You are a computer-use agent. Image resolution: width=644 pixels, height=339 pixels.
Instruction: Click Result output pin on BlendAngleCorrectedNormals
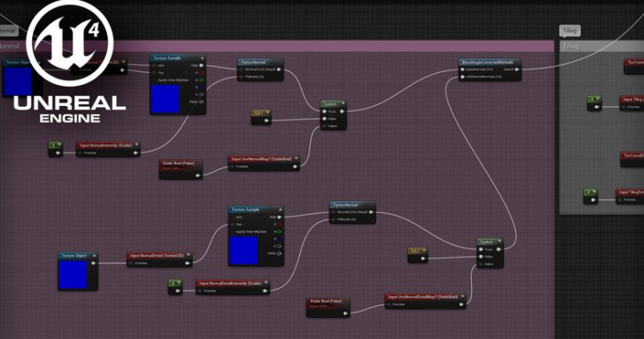coord(517,69)
